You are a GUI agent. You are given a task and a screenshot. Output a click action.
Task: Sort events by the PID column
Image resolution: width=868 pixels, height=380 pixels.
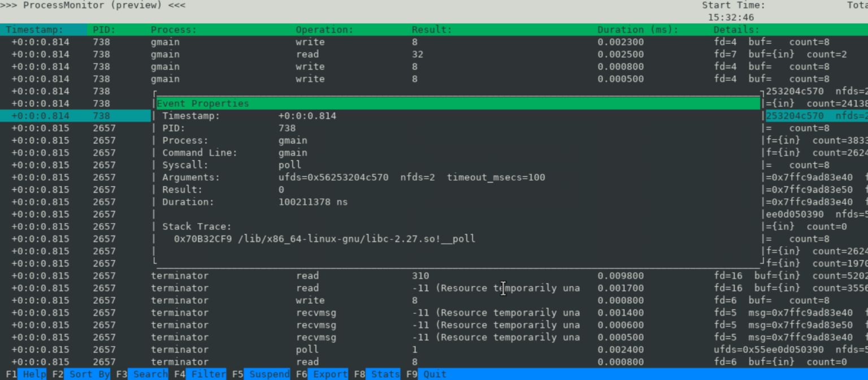pyautogui.click(x=103, y=29)
